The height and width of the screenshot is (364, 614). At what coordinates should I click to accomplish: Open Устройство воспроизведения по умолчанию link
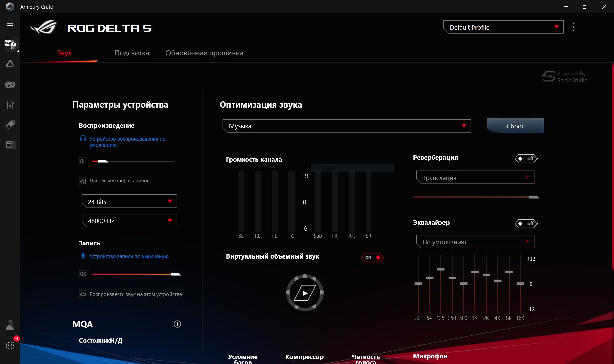coord(127,142)
